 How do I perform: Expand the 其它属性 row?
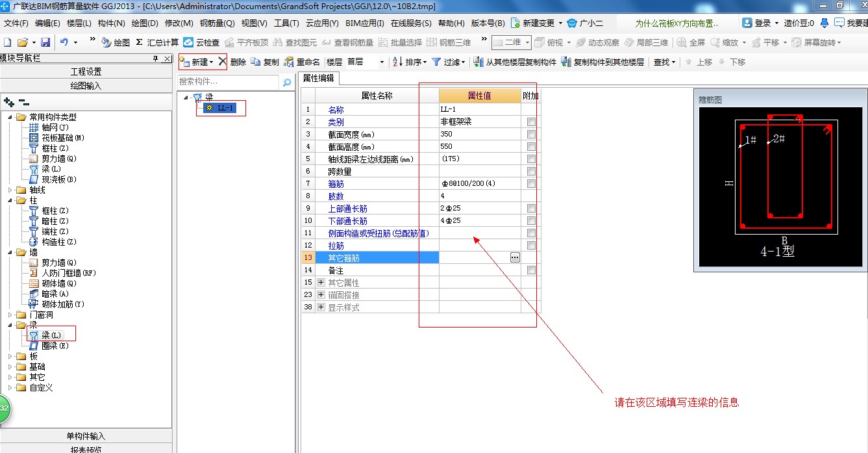(x=321, y=283)
